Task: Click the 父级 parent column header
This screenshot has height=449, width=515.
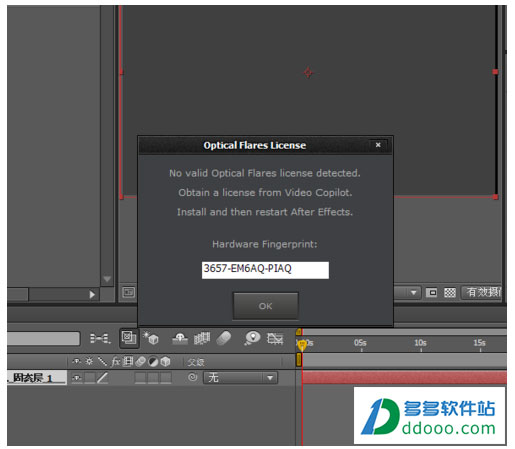Action: coord(196,362)
